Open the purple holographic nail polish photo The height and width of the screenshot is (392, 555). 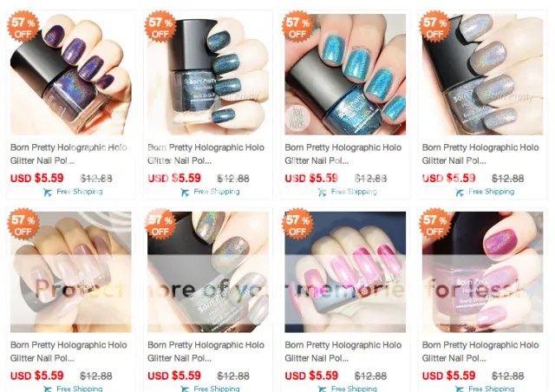pyautogui.click(x=71, y=75)
